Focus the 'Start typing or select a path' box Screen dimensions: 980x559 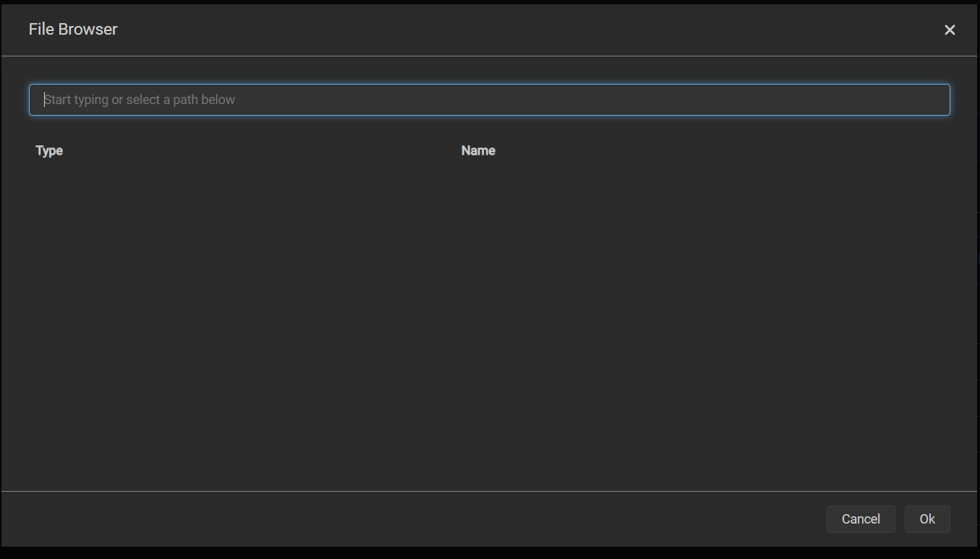pos(489,100)
